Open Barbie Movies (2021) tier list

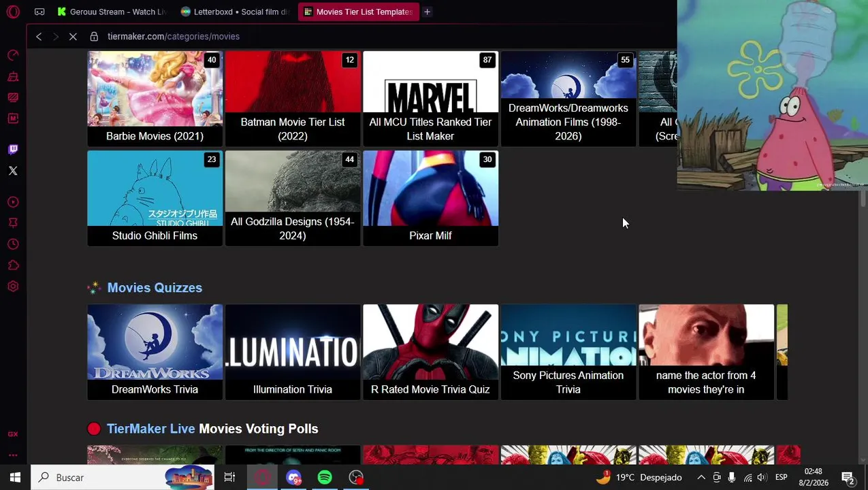click(155, 99)
